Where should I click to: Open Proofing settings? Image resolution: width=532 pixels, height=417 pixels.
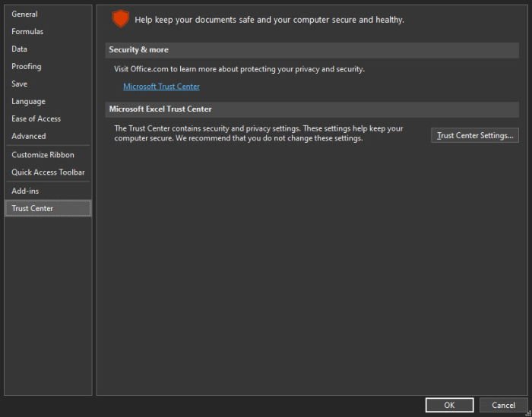tap(27, 67)
